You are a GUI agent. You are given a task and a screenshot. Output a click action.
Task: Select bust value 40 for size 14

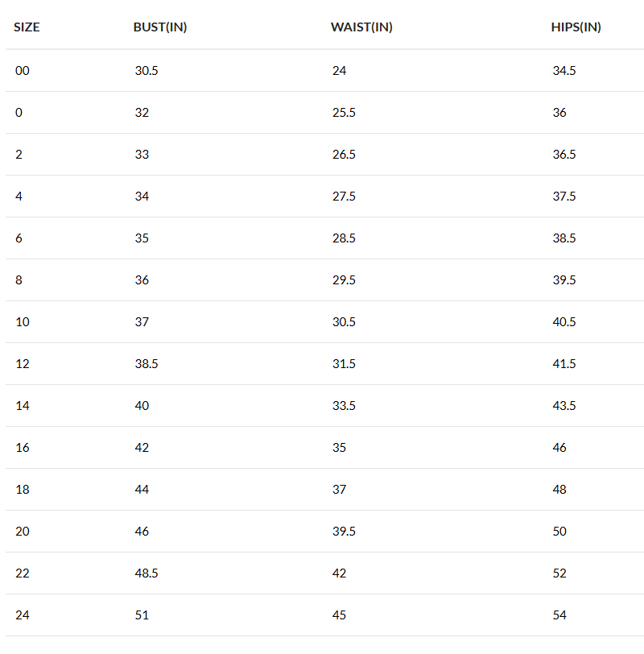click(x=142, y=406)
